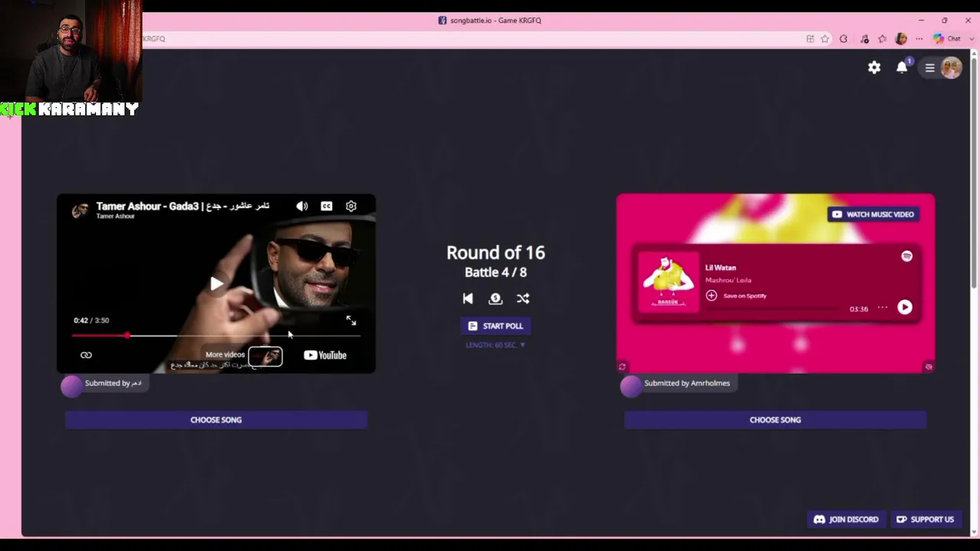Shuffle the battle matchups
980x551 pixels.
pos(523,298)
